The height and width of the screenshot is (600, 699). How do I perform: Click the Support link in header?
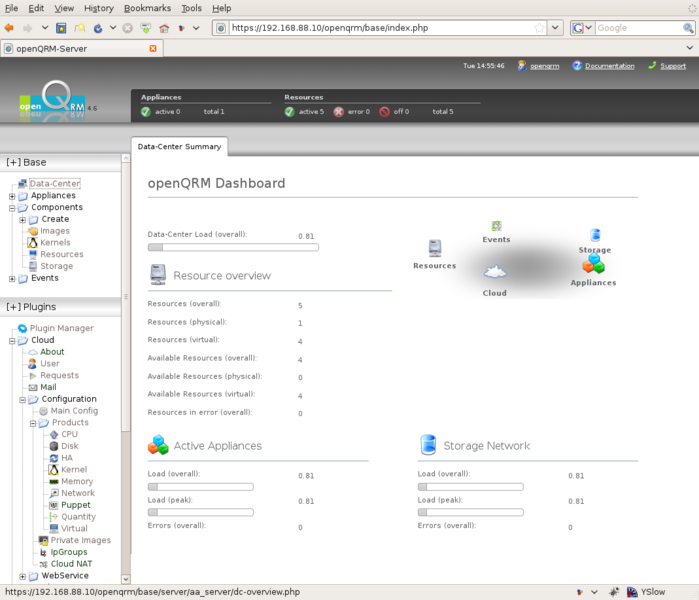point(672,66)
